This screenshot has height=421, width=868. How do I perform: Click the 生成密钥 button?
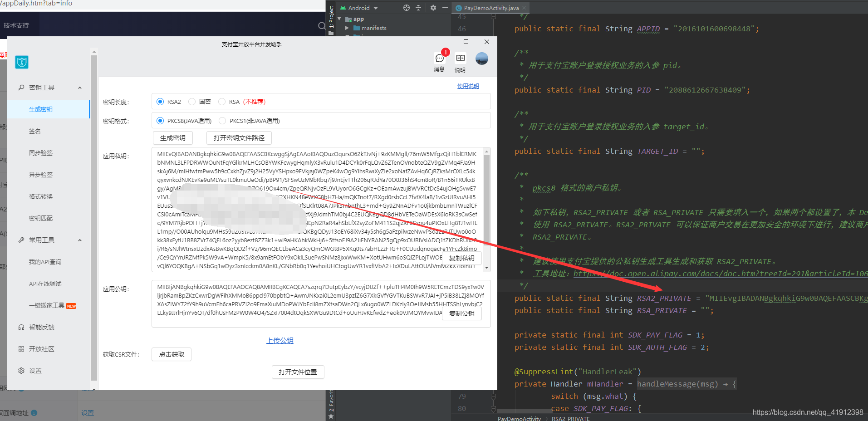tap(173, 138)
